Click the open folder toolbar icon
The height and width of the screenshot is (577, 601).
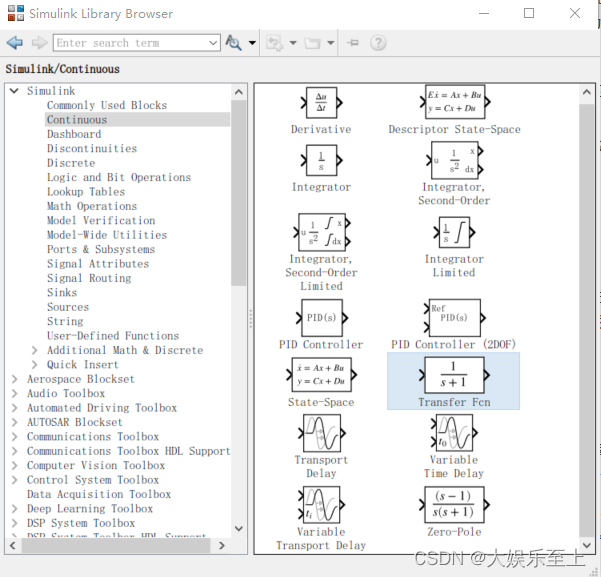pyautogui.click(x=312, y=43)
